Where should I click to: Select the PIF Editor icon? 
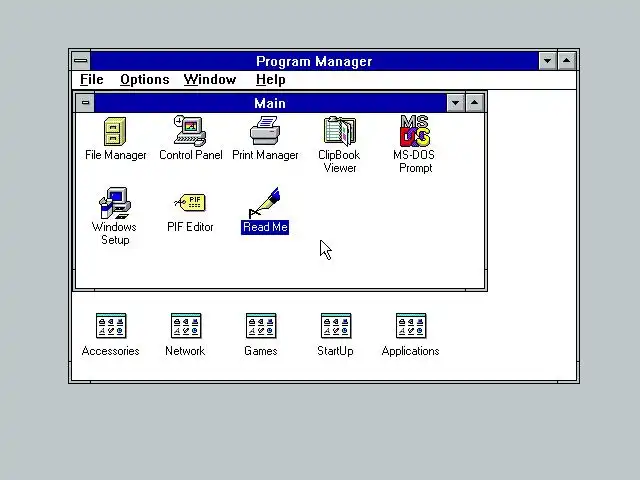pyautogui.click(x=190, y=203)
